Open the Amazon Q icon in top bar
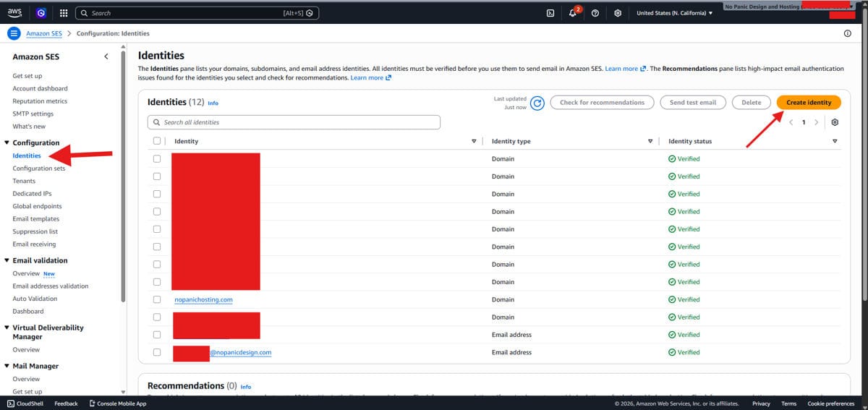The height and width of the screenshot is (410, 868). click(x=41, y=13)
